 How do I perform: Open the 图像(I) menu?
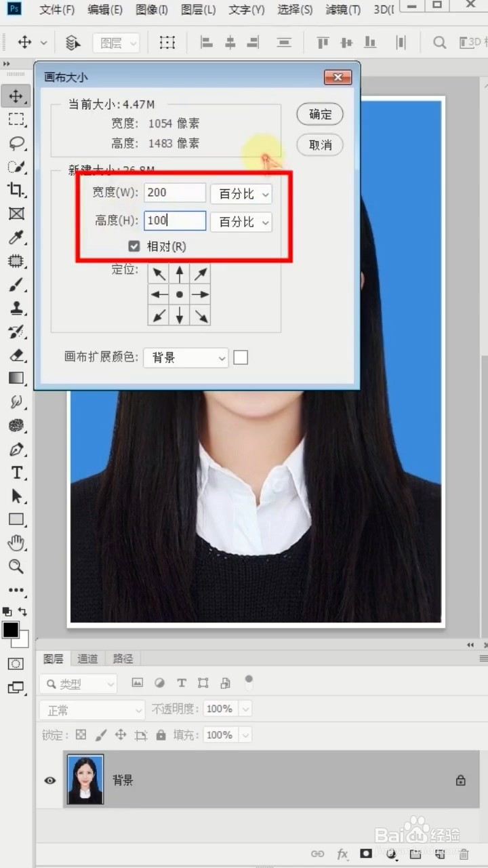151,10
